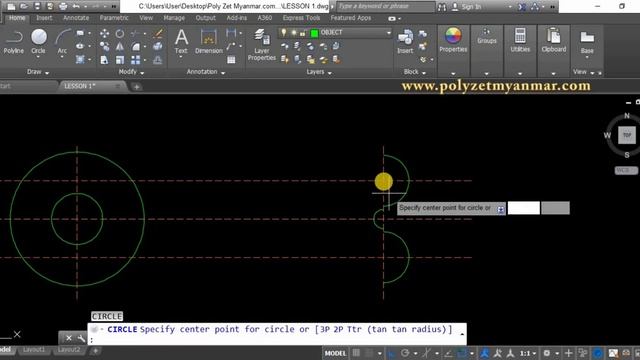Click the Insert block icon
This screenshot has height=360, width=640.
click(405, 42)
